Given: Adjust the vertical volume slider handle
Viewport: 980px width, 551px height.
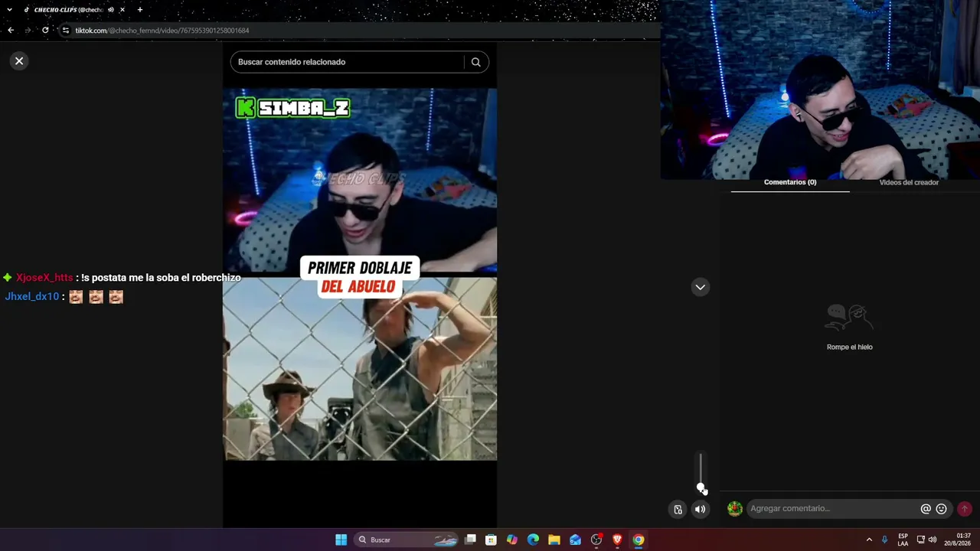Looking at the screenshot, I should (701, 487).
